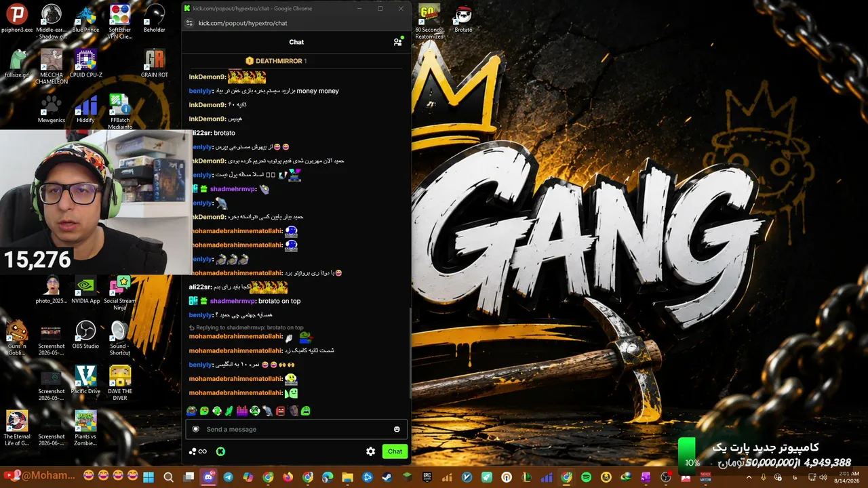Switch to OBS Studio on taskbar
868x488 pixels.
coord(666,477)
